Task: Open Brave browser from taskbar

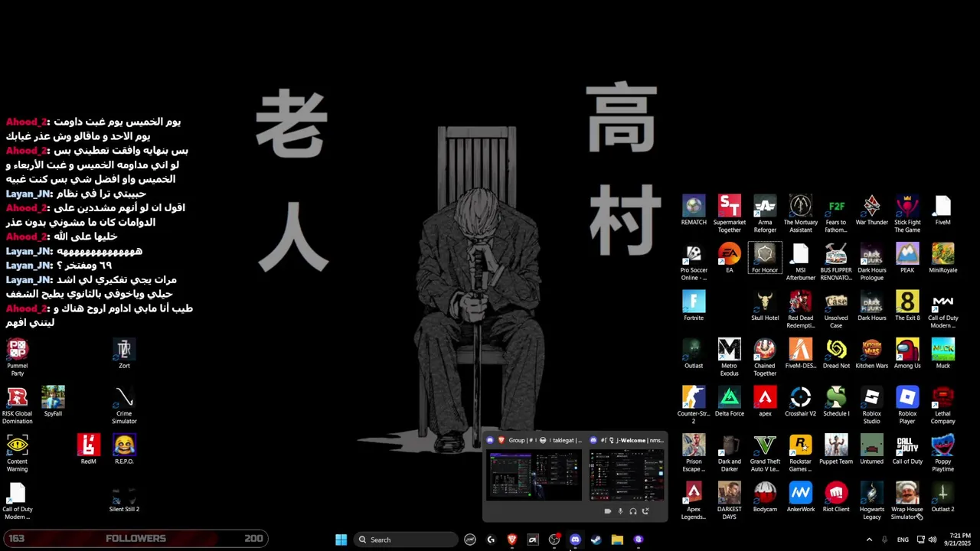Action: click(x=512, y=540)
